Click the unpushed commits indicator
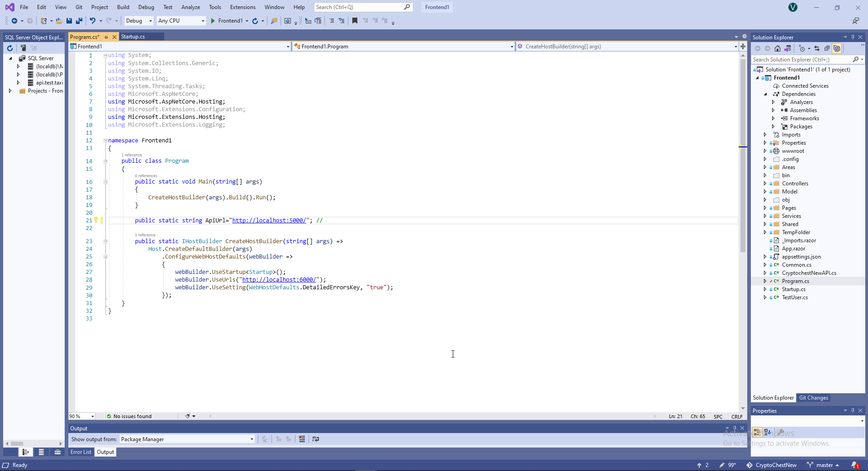 (x=703, y=465)
